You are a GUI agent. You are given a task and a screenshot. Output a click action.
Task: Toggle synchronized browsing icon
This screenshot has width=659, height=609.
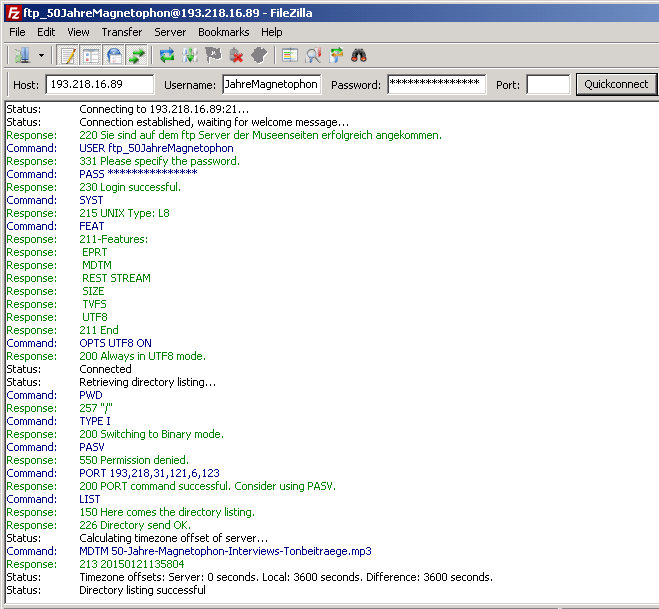[x=336, y=55]
